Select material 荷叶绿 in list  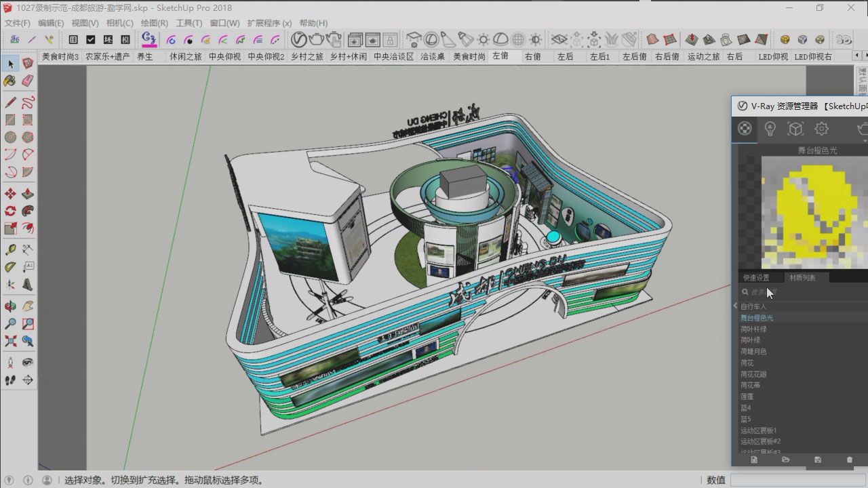click(x=750, y=340)
